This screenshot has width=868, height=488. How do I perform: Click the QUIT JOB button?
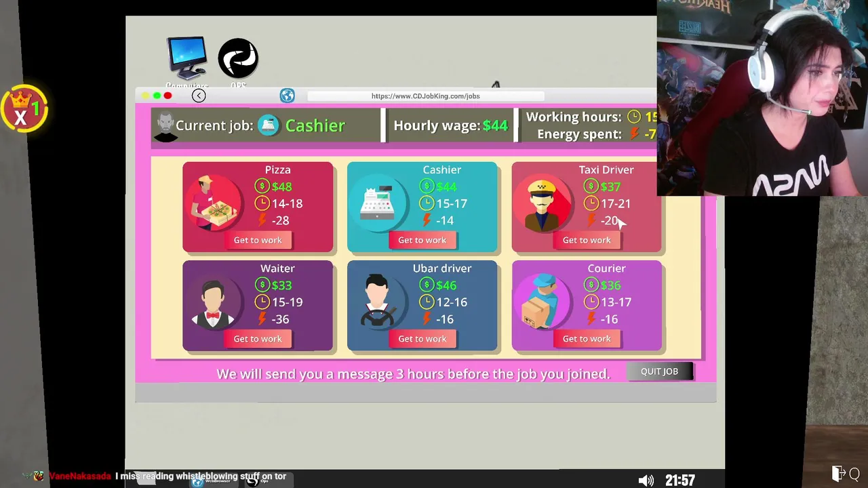(659, 371)
